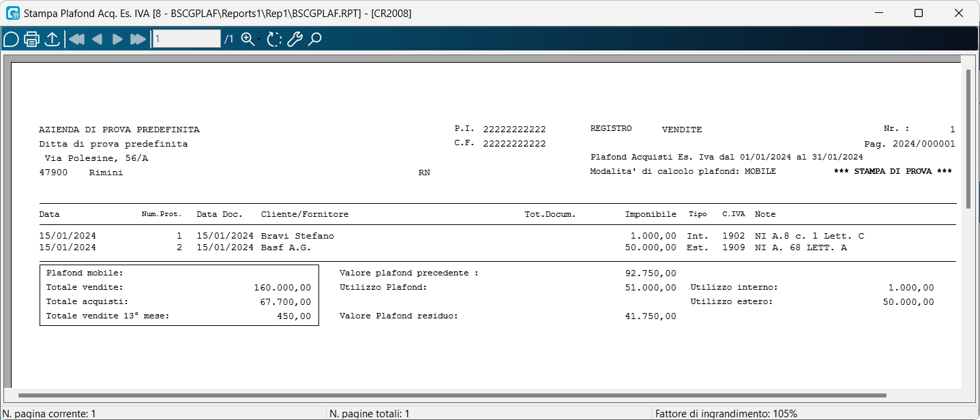980x420 pixels.
Task: Click the 'Imponibile' column header
Action: click(x=651, y=214)
